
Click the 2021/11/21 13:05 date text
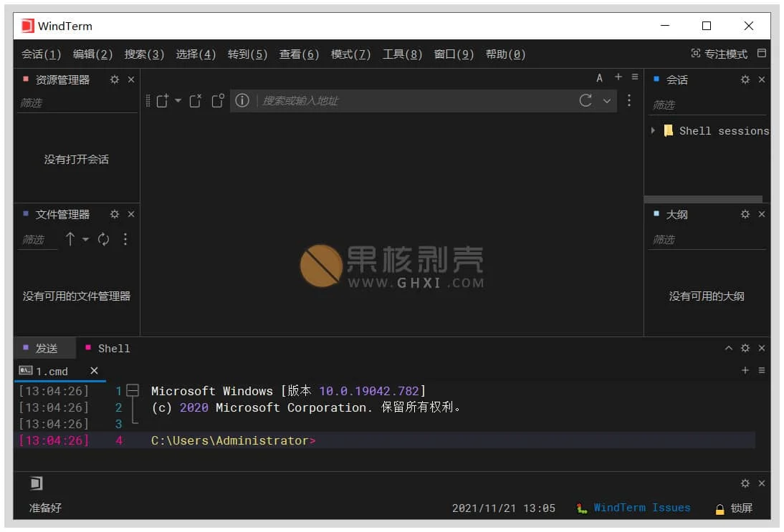coord(504,508)
